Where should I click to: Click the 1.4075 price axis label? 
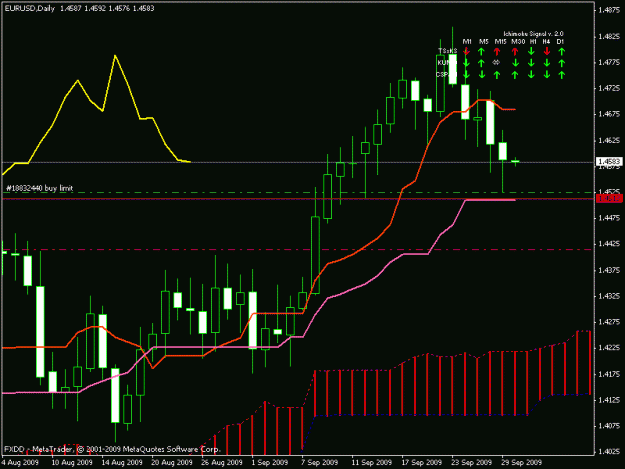[x=609, y=426]
